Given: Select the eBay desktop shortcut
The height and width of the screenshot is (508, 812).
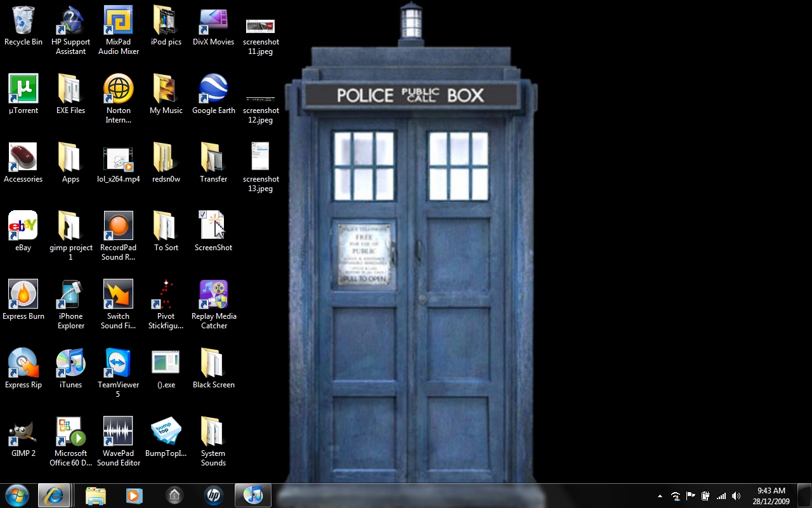Looking at the screenshot, I should (x=23, y=226).
